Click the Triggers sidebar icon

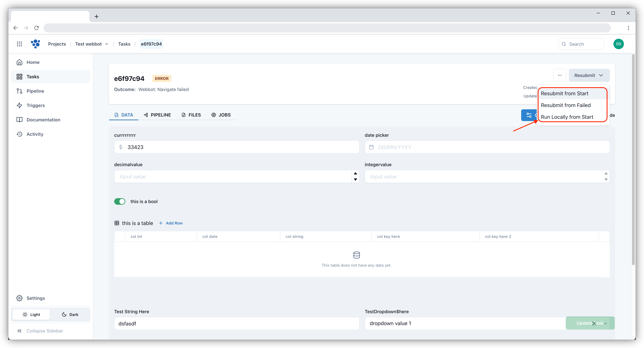click(20, 105)
